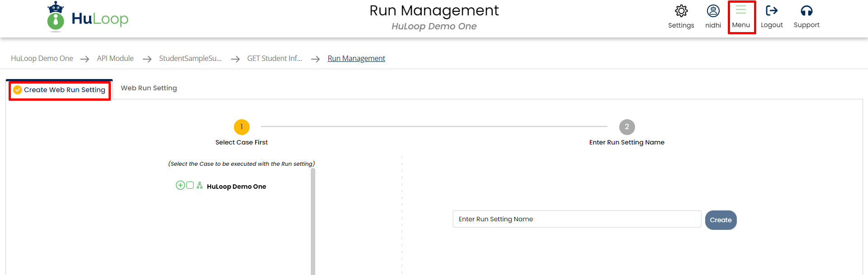This screenshot has height=275, width=868.
Task: Follow the Run Management breadcrumb link
Action: [356, 58]
